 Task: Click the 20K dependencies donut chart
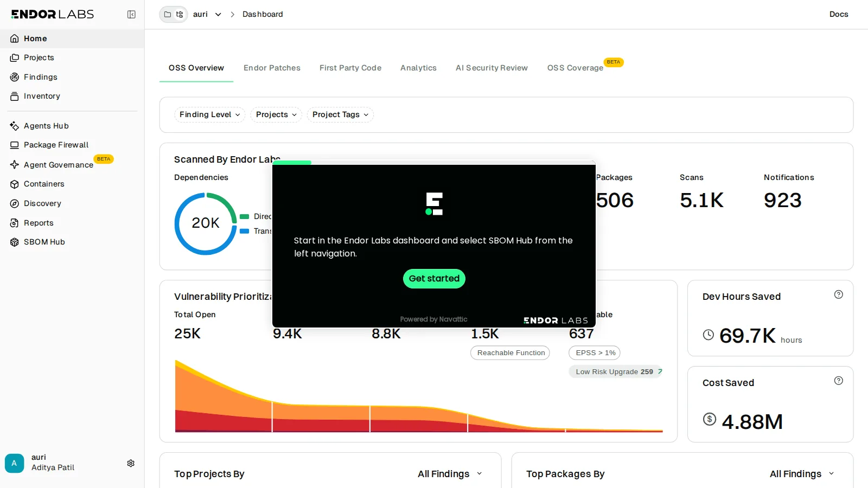[x=206, y=223]
